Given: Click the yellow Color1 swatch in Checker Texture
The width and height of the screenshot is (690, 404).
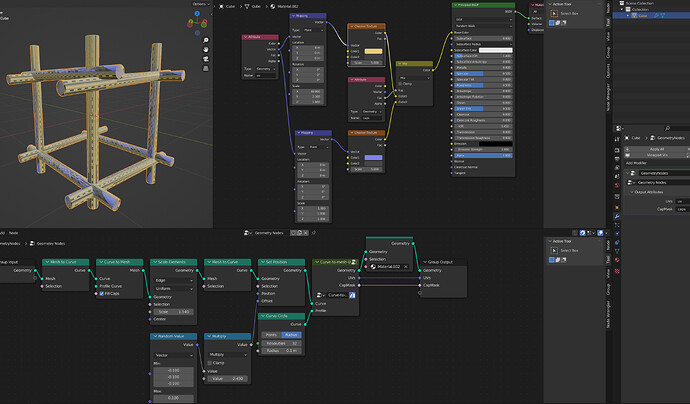Looking at the screenshot, I should point(373,51).
